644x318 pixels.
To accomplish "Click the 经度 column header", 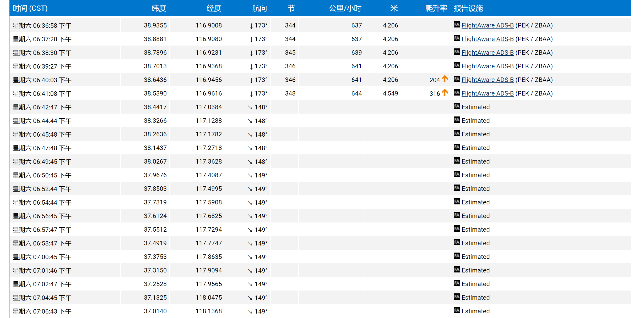I will point(214,8).
